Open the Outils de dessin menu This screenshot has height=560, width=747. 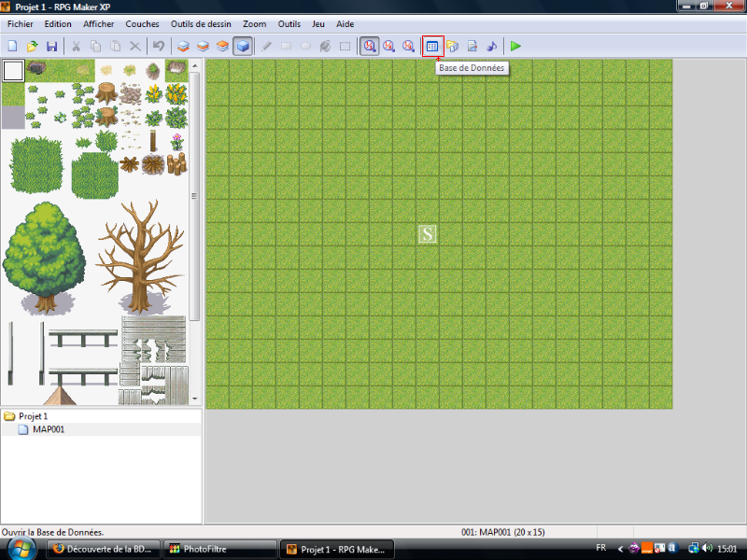pos(201,23)
